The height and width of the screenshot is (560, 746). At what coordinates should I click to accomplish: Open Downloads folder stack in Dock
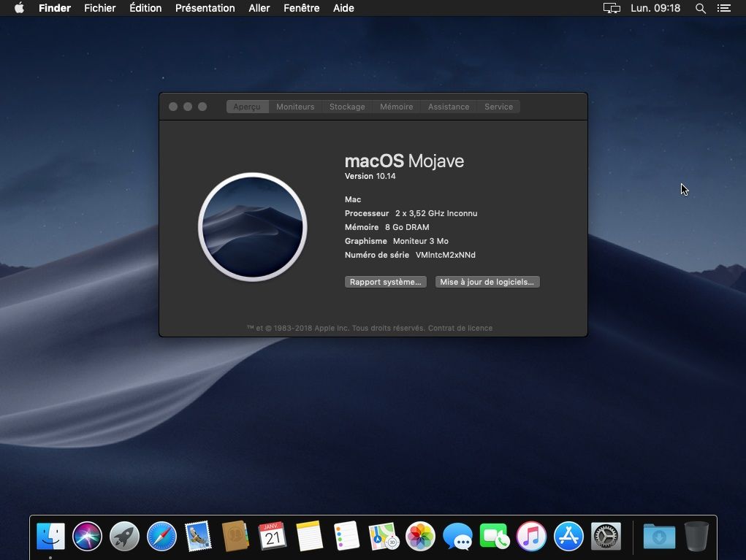[659, 536]
